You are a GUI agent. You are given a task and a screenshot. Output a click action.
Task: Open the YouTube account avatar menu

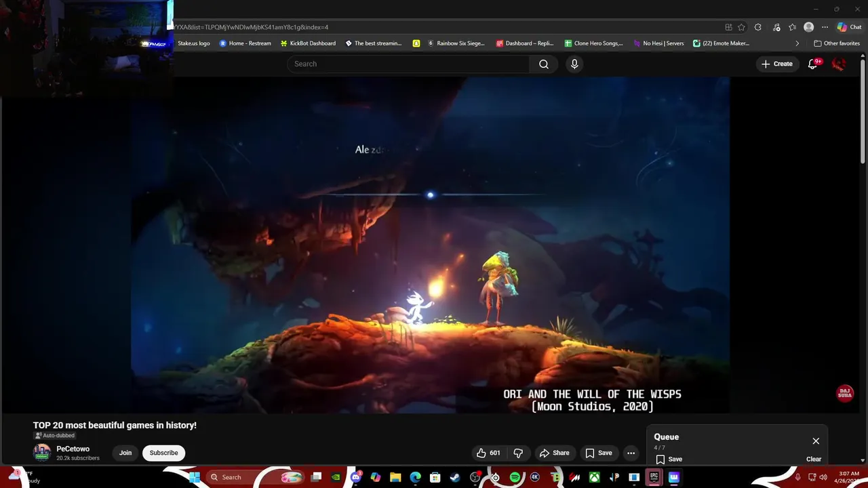[839, 64]
